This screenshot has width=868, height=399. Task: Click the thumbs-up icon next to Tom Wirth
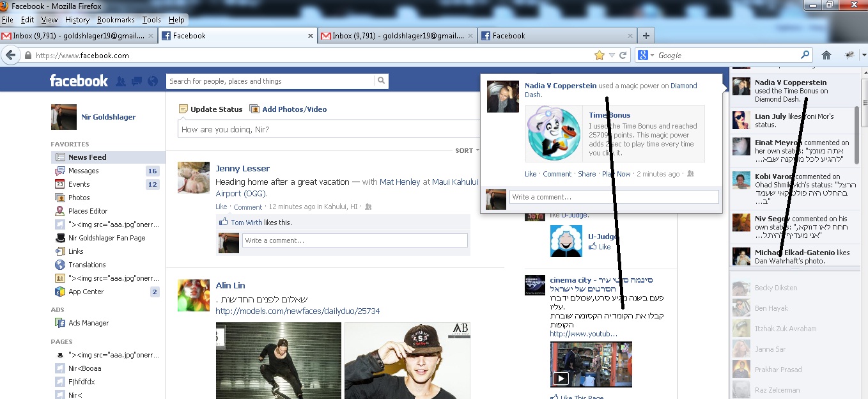224,222
